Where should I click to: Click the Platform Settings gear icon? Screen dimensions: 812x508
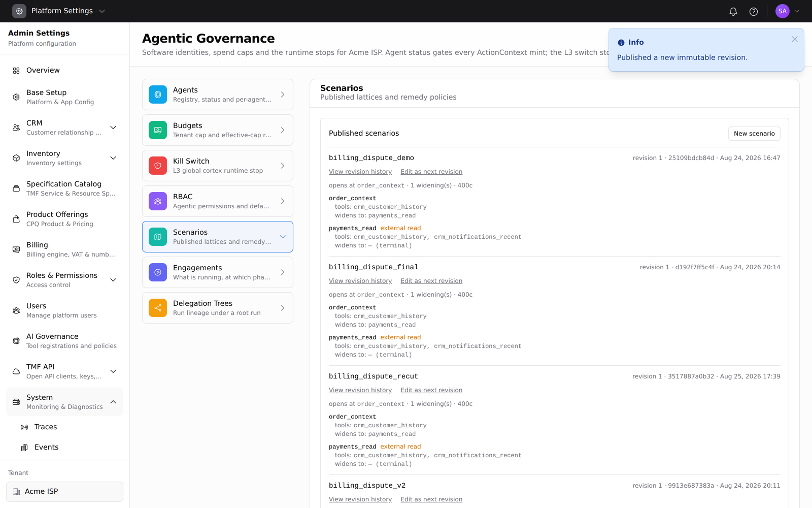pos(19,11)
